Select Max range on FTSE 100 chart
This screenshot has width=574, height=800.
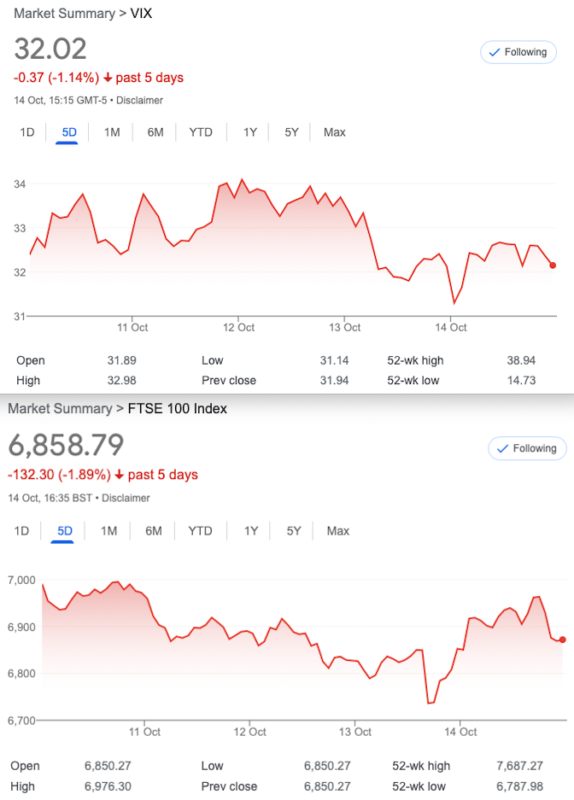click(338, 531)
